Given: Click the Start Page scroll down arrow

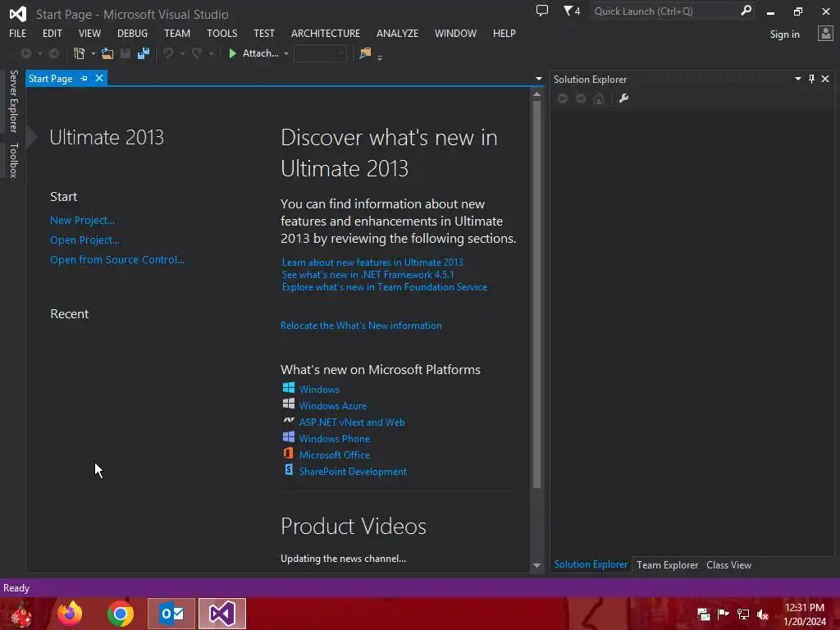Looking at the screenshot, I should pos(536,565).
